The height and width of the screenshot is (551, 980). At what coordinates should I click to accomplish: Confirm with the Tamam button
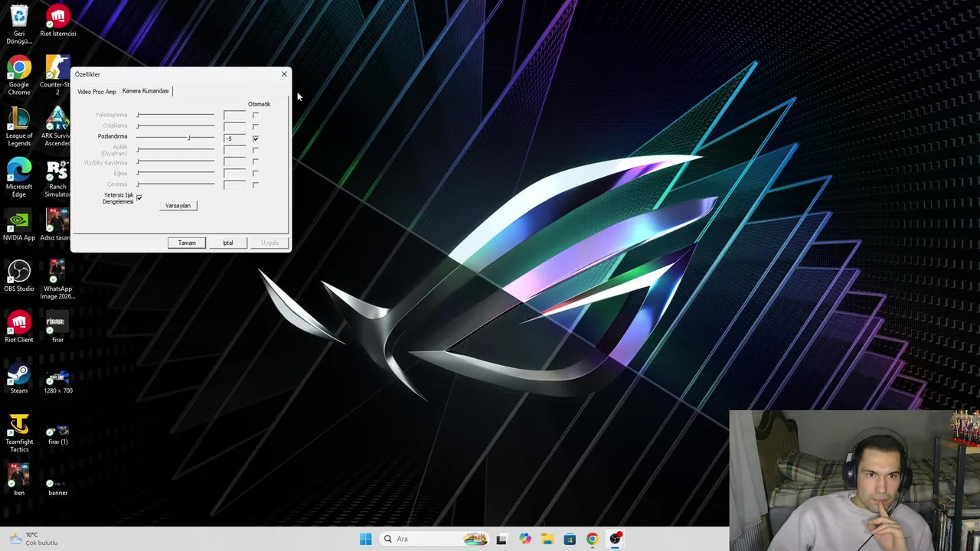click(x=187, y=243)
